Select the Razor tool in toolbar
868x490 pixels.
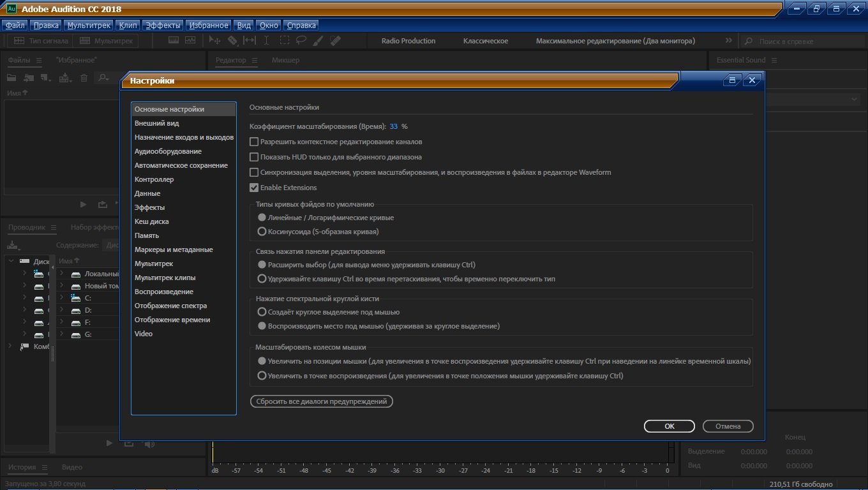[x=232, y=40]
